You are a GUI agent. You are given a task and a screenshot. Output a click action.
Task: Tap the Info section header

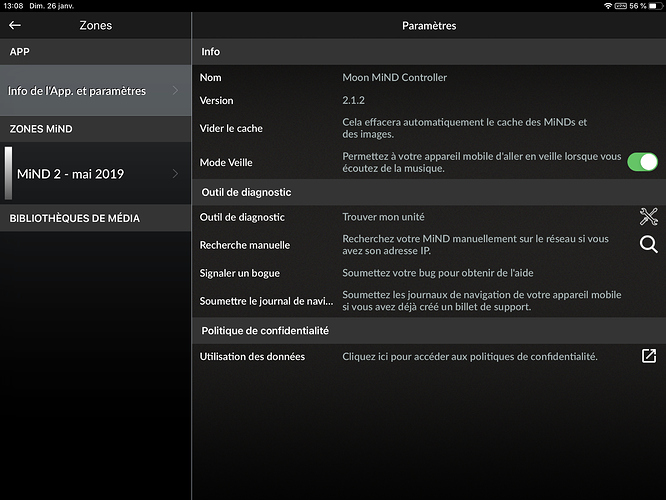tap(429, 51)
